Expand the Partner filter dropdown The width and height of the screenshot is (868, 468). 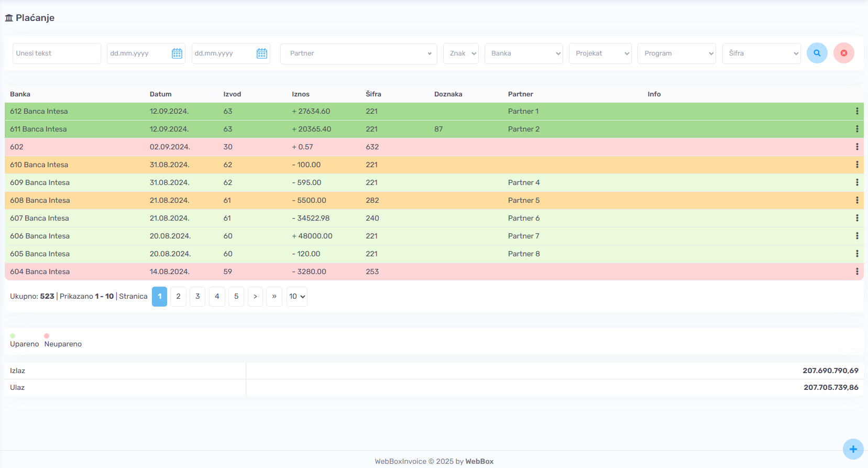[359, 53]
